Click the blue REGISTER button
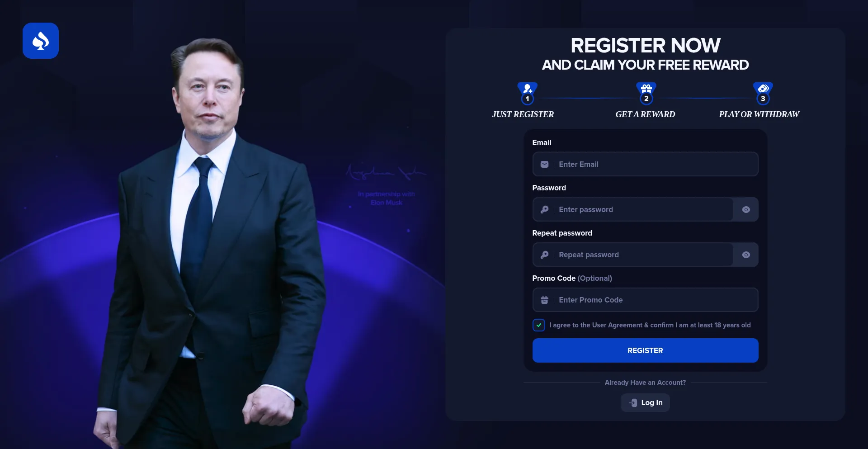Image resolution: width=868 pixels, height=449 pixels. tap(645, 350)
